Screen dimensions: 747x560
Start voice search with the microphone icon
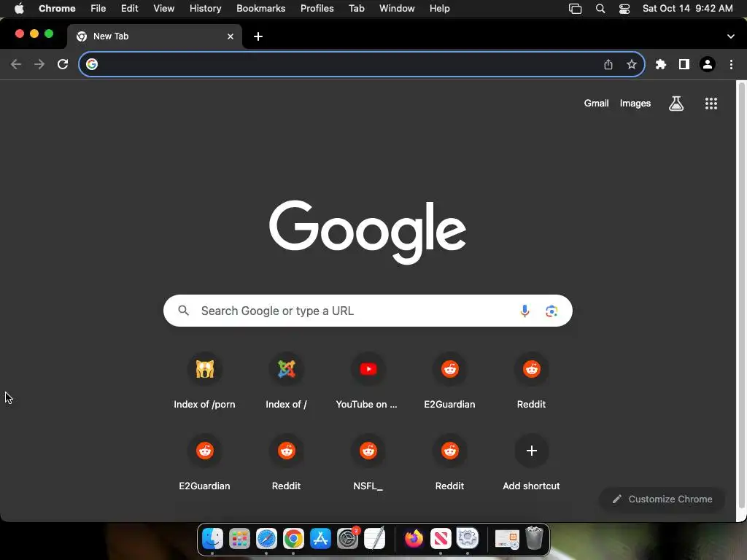(x=525, y=311)
